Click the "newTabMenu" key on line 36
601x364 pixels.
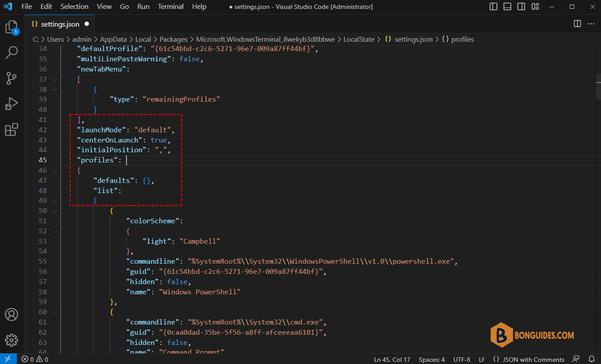[x=102, y=69]
